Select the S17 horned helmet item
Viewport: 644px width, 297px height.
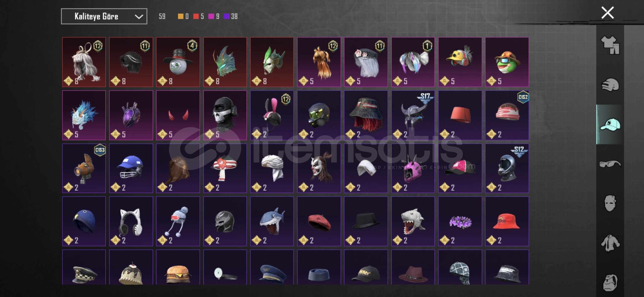[413, 115]
